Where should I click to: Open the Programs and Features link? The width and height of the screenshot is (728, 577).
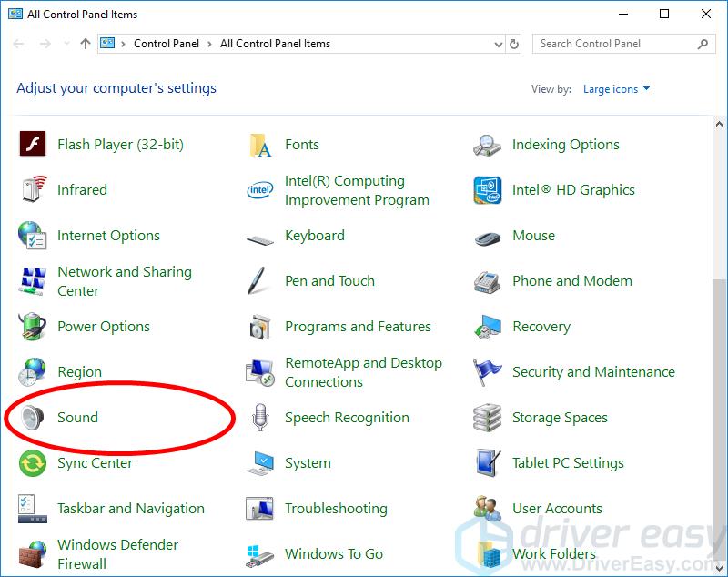coord(358,327)
